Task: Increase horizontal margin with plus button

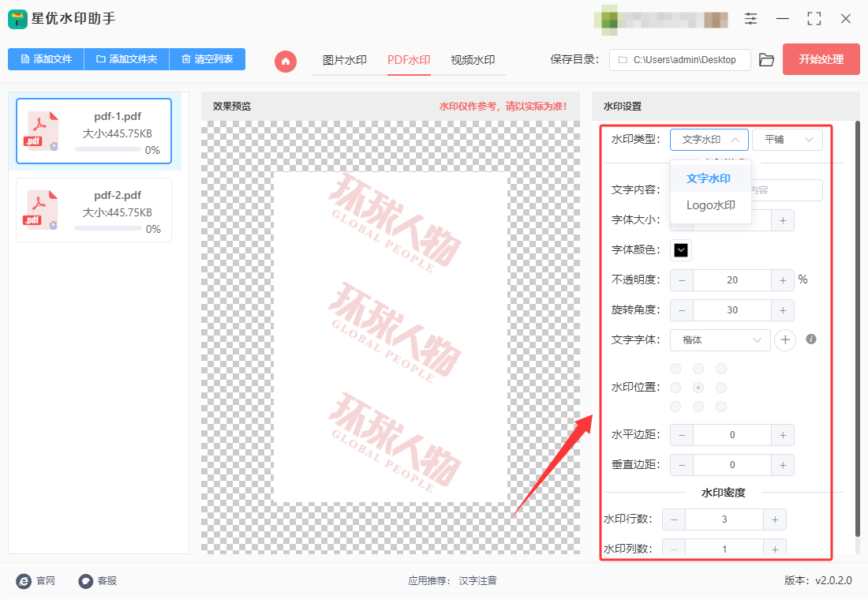Action: pyautogui.click(x=783, y=435)
